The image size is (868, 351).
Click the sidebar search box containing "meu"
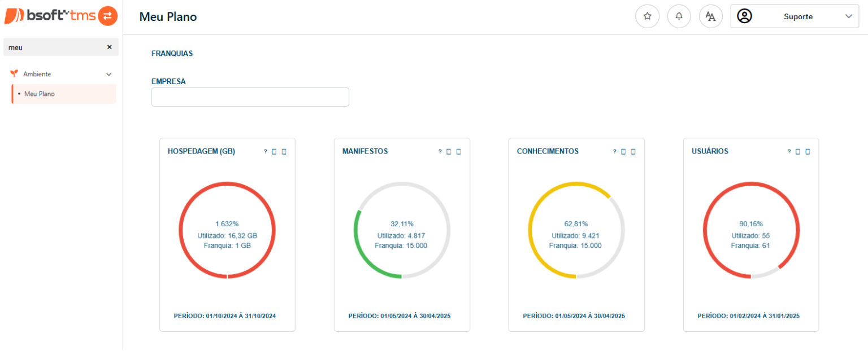[x=54, y=47]
